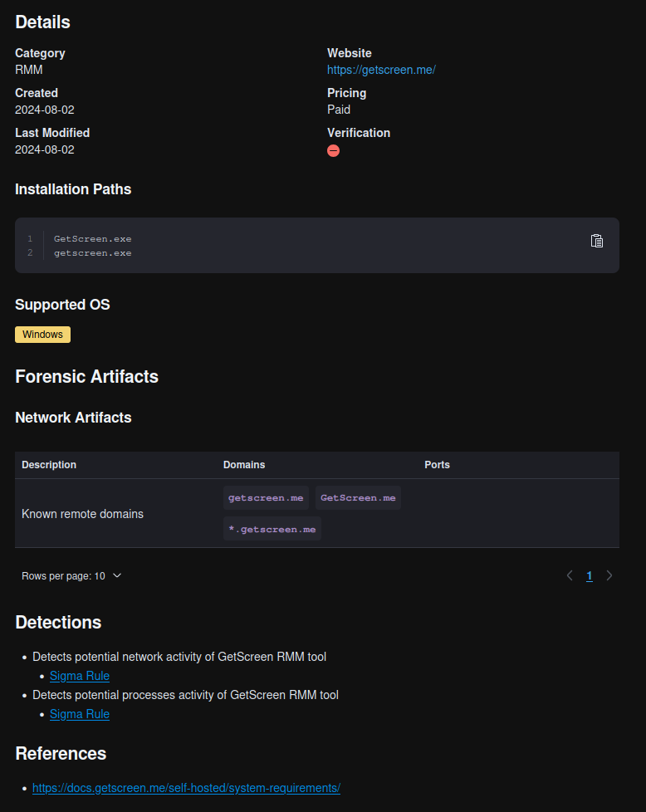
Task: Click the Supported OS heading
Action: 62,305
